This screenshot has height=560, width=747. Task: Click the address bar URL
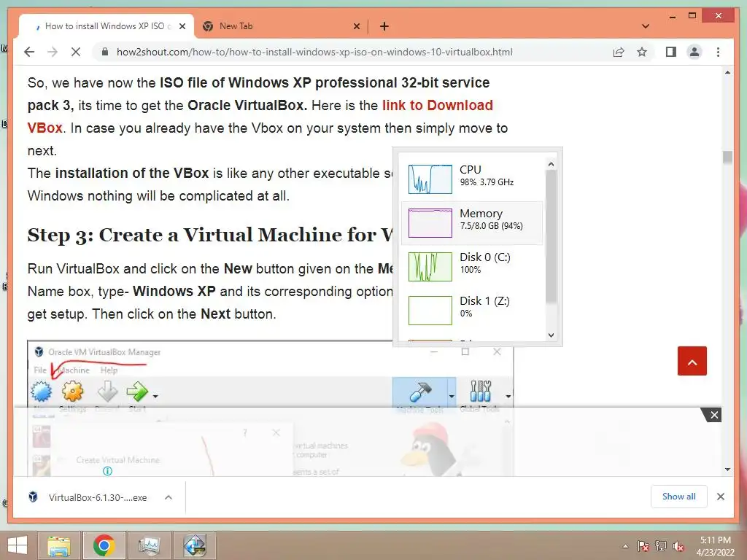click(x=314, y=52)
